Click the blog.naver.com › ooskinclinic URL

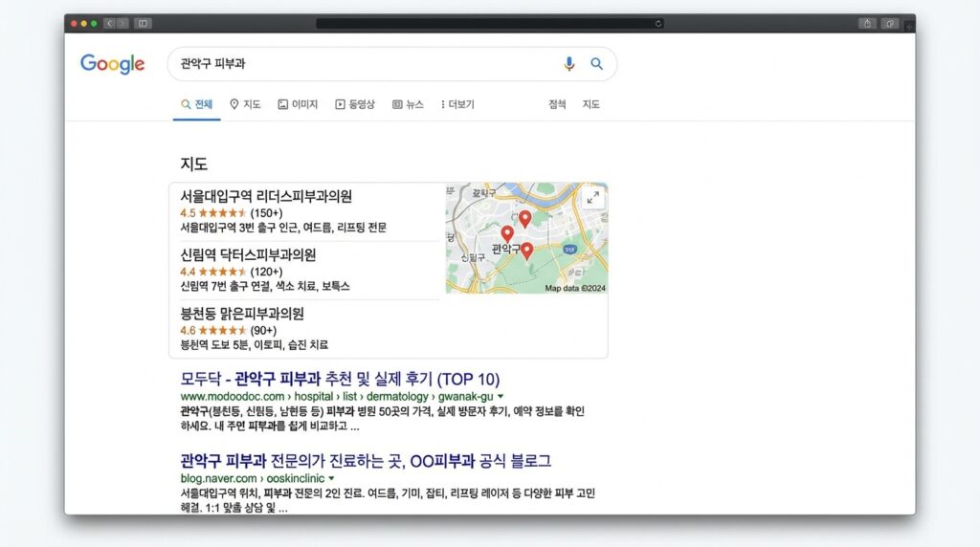tap(253, 478)
